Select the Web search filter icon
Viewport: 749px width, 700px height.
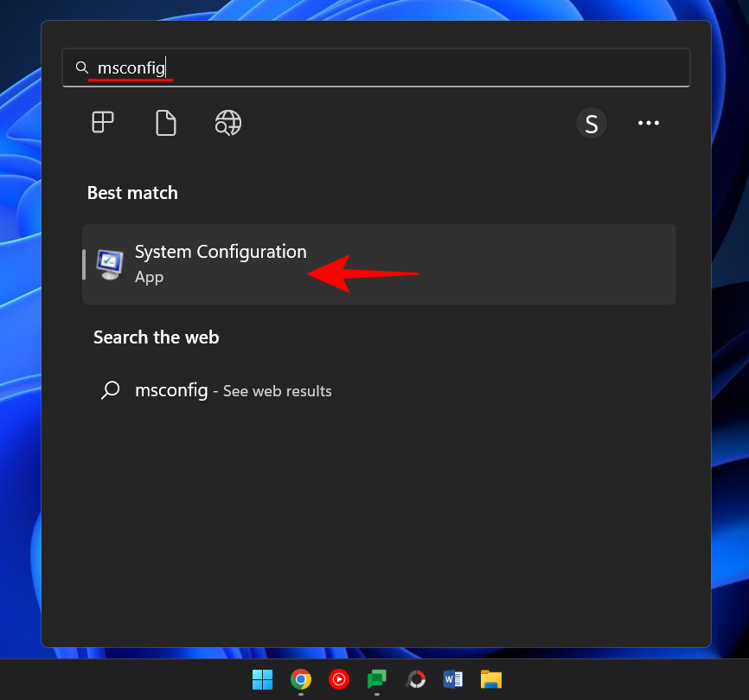(x=227, y=122)
